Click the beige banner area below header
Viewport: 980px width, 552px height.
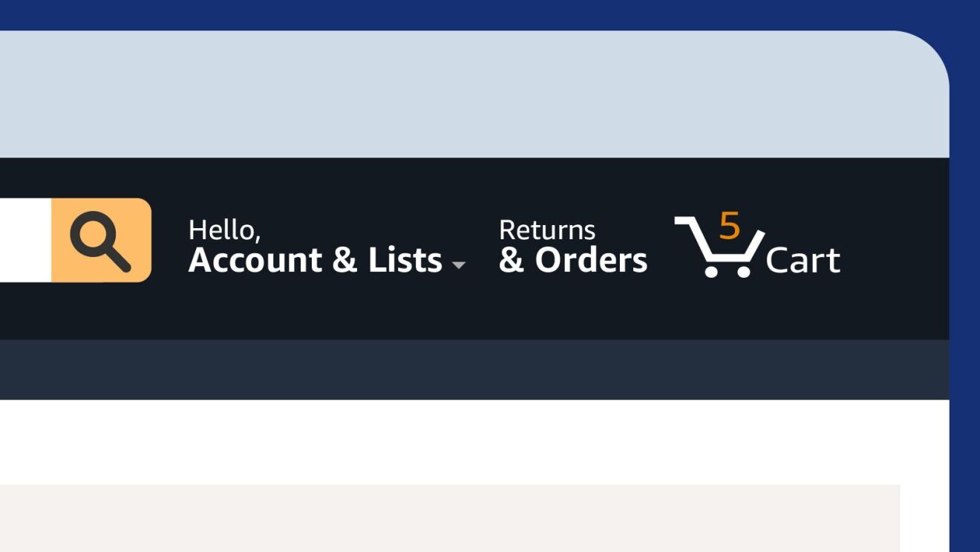[x=450, y=518]
